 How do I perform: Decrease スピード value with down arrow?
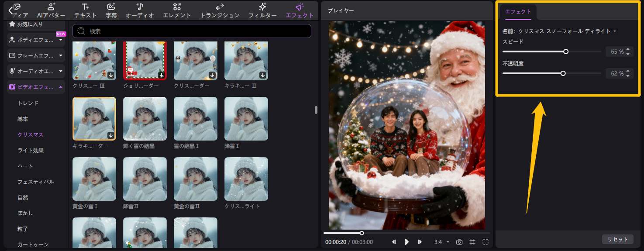click(628, 54)
